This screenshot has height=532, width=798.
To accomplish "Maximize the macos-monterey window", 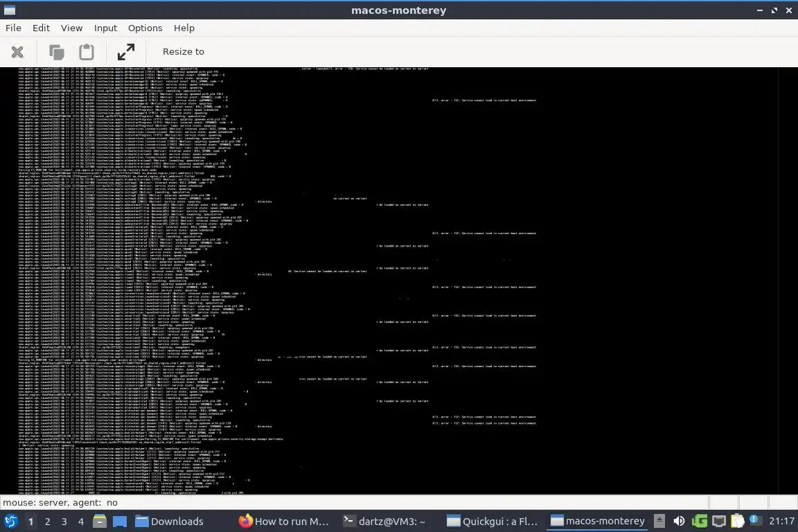I will (x=774, y=10).
